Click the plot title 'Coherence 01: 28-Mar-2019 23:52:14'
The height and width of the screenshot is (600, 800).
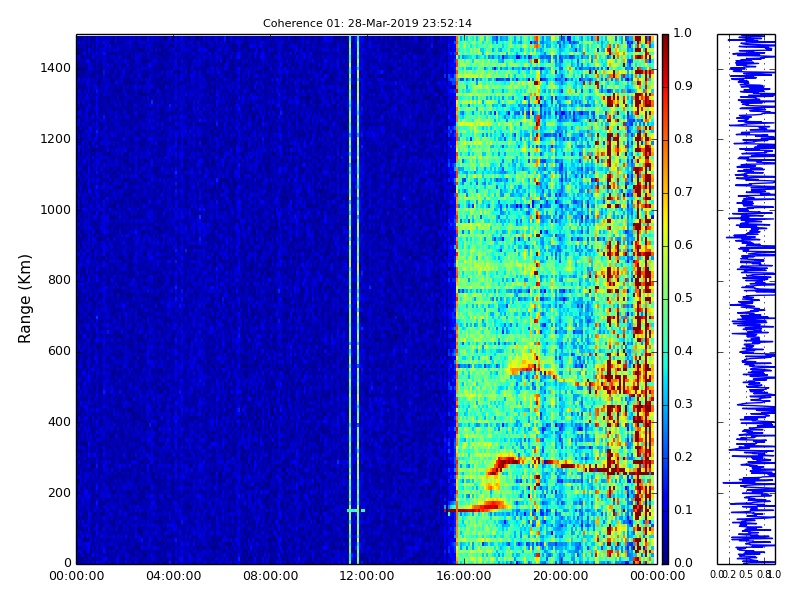[x=367, y=23]
